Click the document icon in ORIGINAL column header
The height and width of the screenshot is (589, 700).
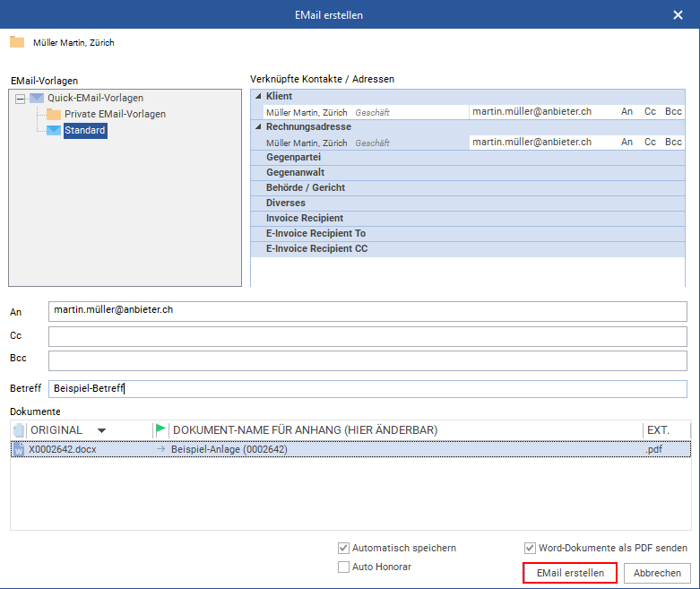pos(19,430)
